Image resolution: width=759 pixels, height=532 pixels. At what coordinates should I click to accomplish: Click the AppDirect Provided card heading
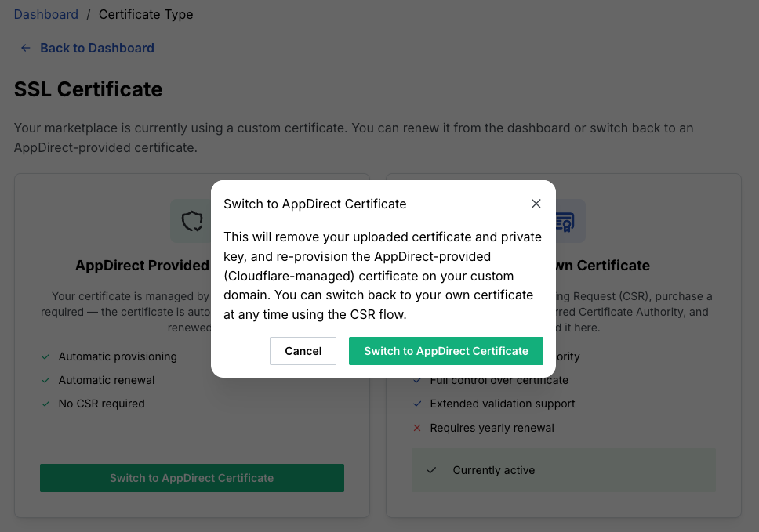tap(143, 266)
